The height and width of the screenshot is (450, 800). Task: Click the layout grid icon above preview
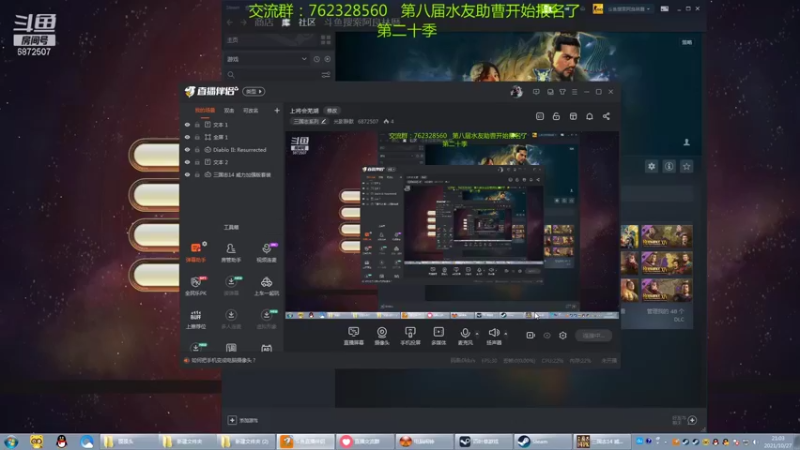pos(573,116)
